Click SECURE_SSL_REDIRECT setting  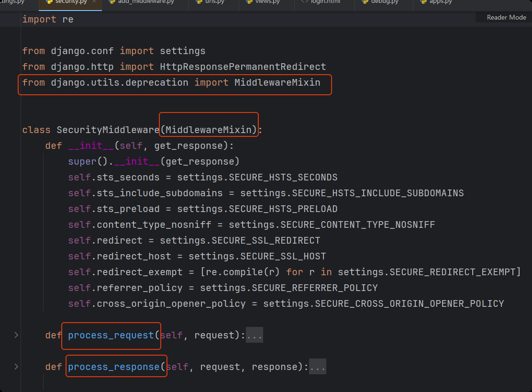pyautogui.click(x=266, y=240)
